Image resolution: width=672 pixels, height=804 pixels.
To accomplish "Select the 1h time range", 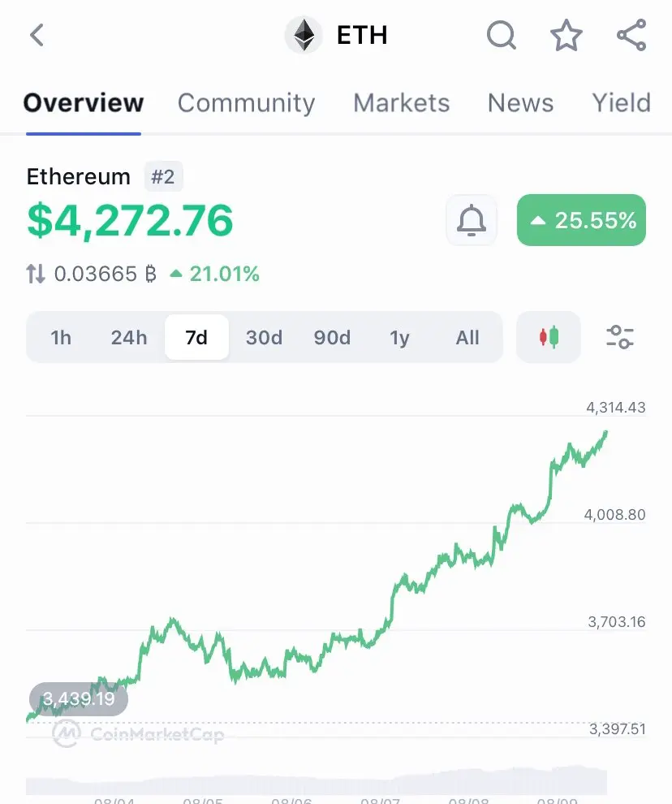I will tap(61, 337).
